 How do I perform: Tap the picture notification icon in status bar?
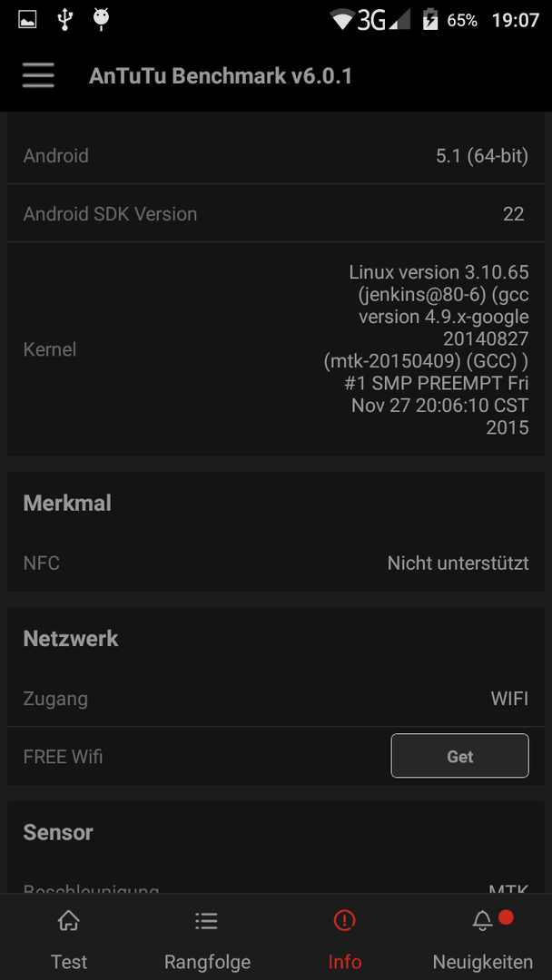[x=27, y=21]
